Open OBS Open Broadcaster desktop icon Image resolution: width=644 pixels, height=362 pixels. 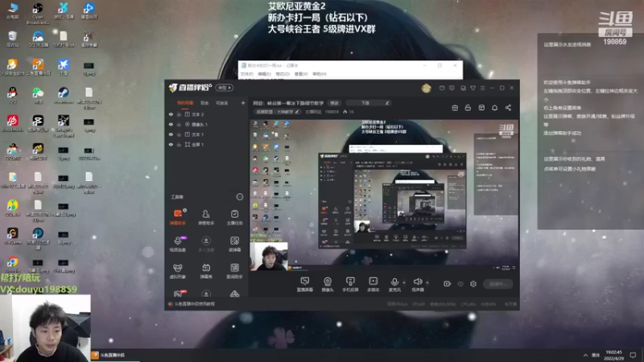coord(37,13)
